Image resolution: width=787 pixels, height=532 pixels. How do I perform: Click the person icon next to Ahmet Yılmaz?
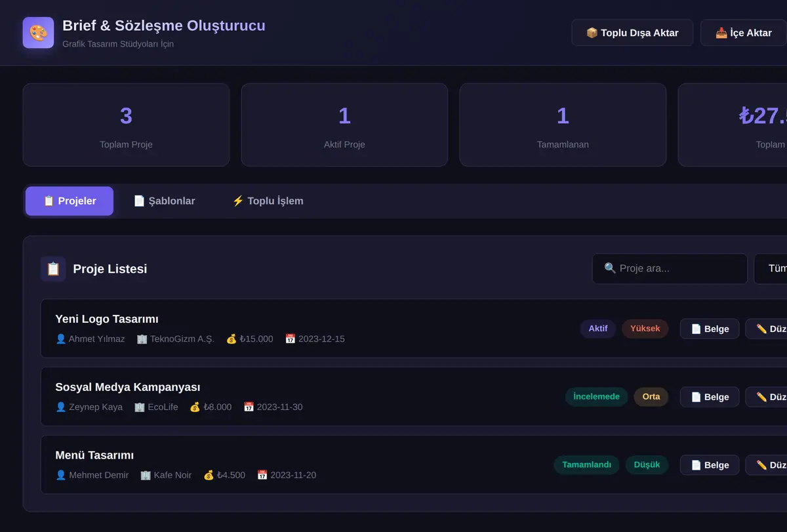coord(61,339)
